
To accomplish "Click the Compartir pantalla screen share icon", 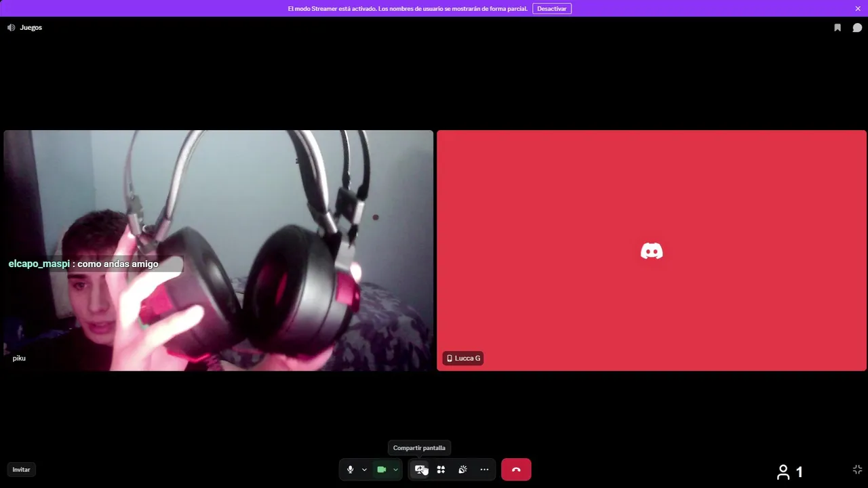I will click(420, 470).
